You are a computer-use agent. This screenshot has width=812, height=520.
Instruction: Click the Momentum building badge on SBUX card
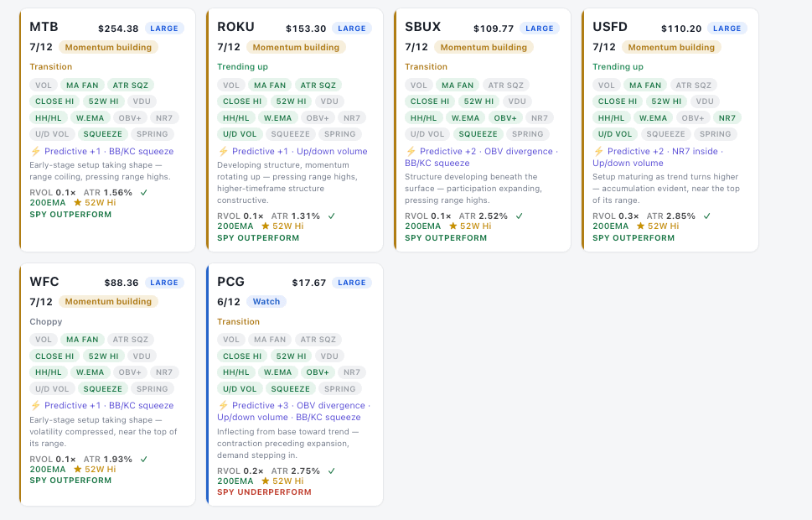coord(484,47)
